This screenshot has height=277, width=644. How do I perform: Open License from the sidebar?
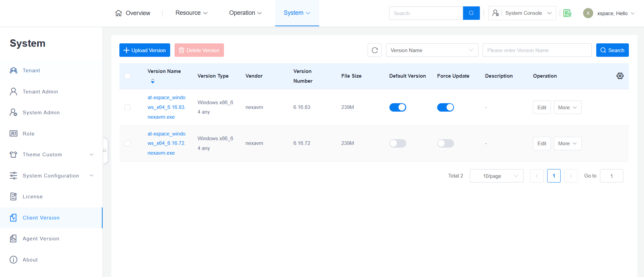(x=33, y=197)
